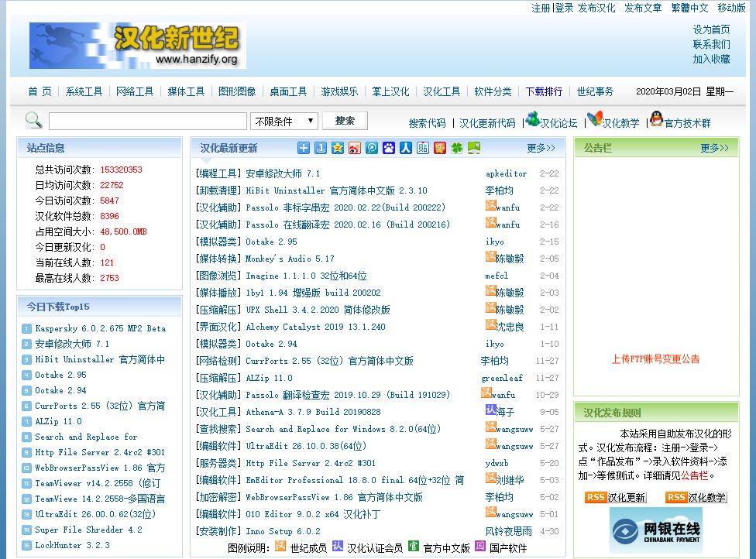Click certified badge beside 海子
Screen dimensions: 756x559
pyautogui.click(x=491, y=410)
